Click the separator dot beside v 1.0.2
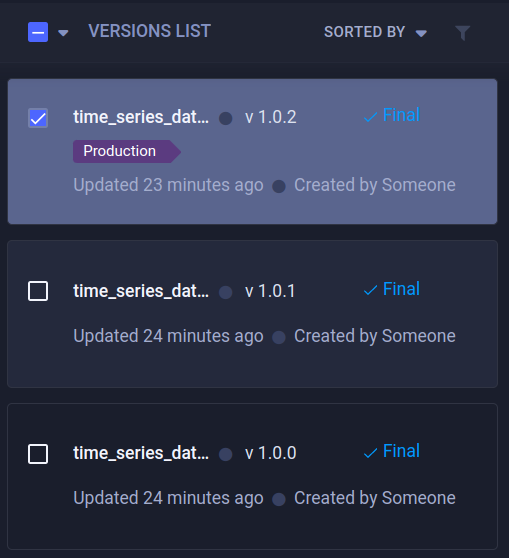This screenshot has height=558, width=509. pyautogui.click(x=226, y=118)
